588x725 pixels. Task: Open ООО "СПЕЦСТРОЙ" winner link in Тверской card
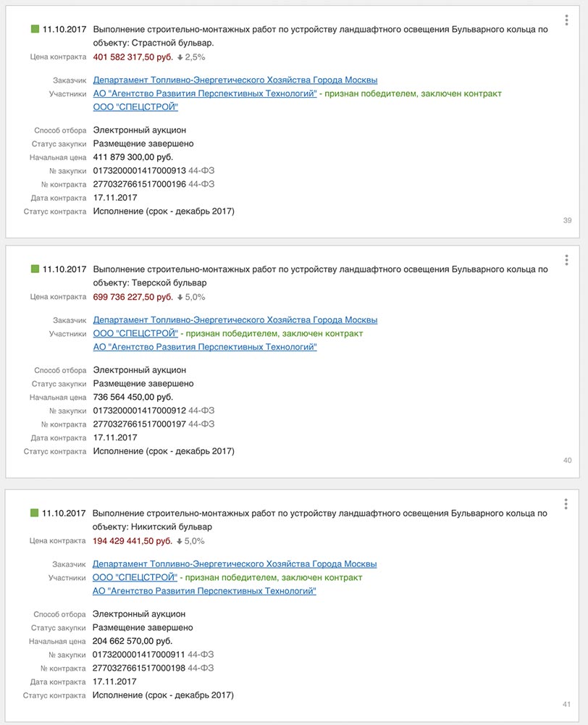pos(135,333)
